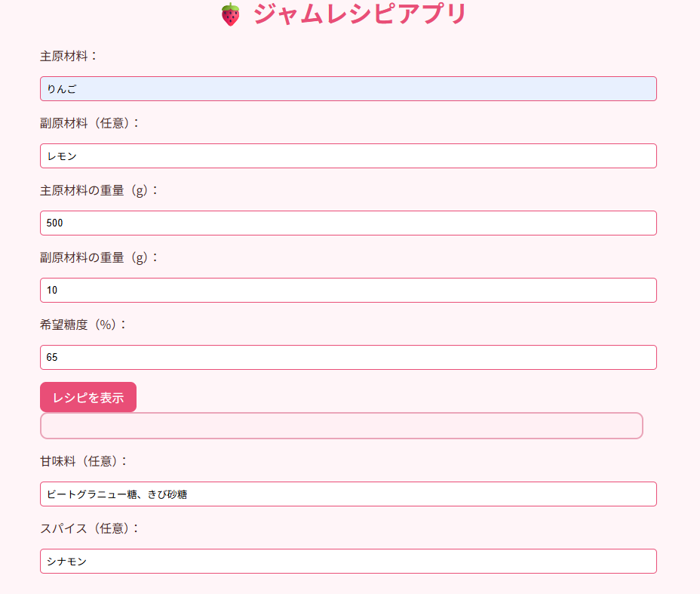
Task: Click the スパイス（任意）： label
Action: (90, 528)
